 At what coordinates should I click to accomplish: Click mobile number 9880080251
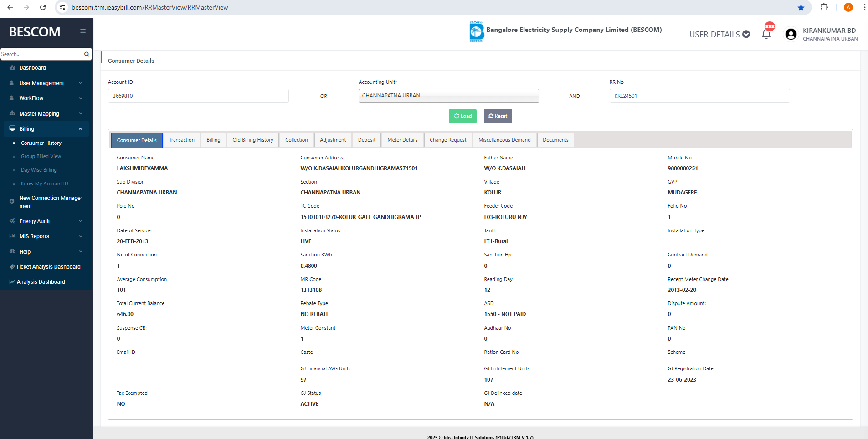(683, 168)
